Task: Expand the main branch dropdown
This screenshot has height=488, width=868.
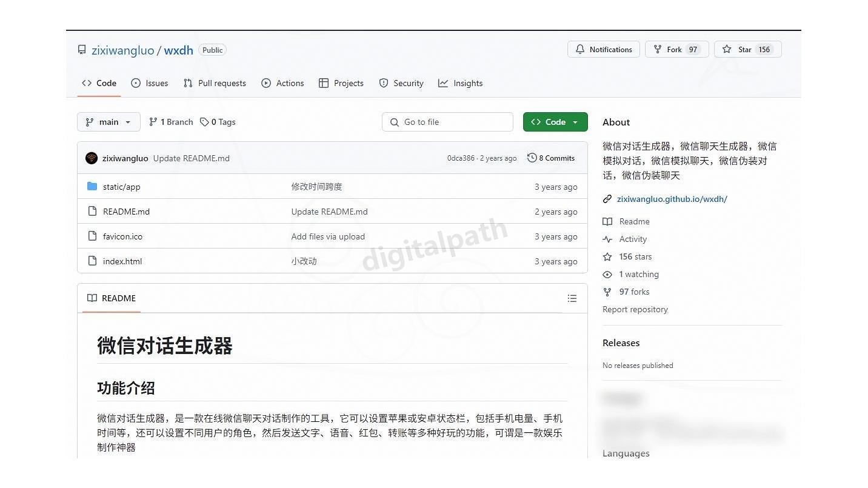Action: point(109,122)
